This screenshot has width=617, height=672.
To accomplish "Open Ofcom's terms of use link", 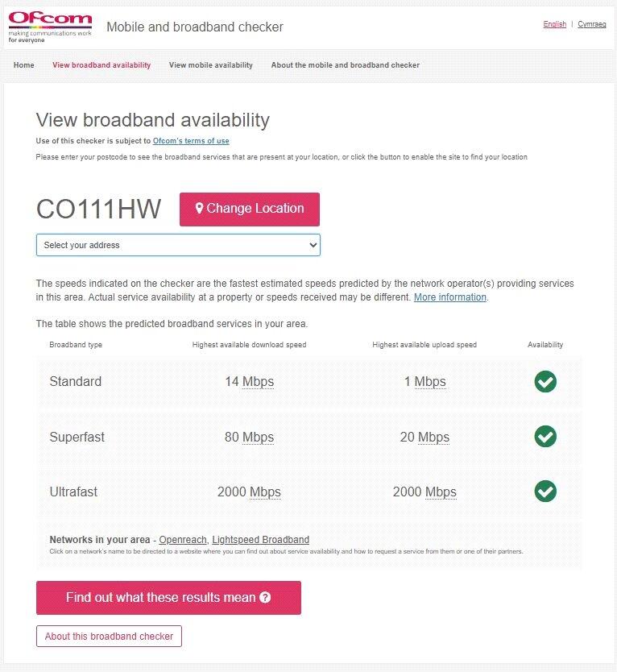I will (x=191, y=141).
